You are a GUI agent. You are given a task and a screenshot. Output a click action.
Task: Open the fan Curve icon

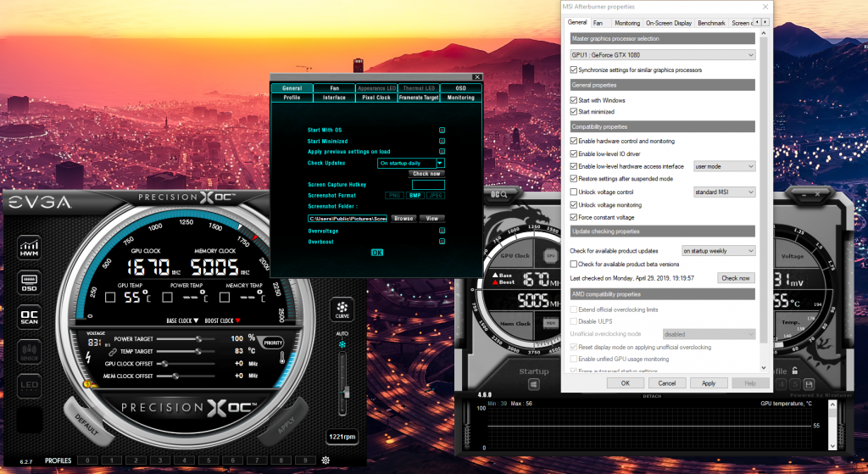[342, 309]
